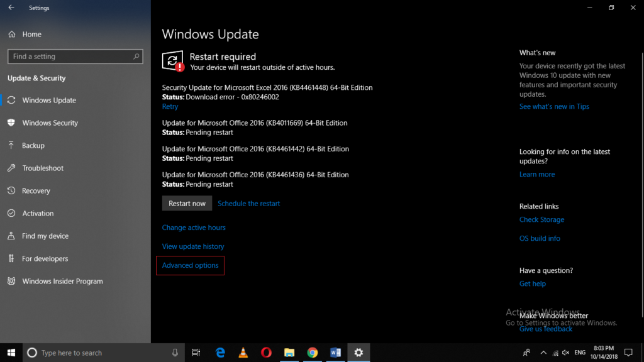Open Change active hours
The height and width of the screenshot is (362, 644).
coord(194,228)
